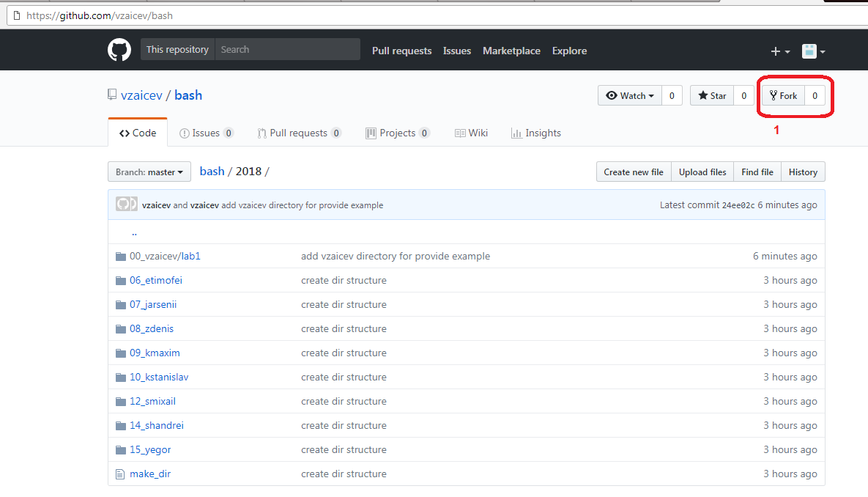Click folder icon of 06_etimofei

pos(121,281)
